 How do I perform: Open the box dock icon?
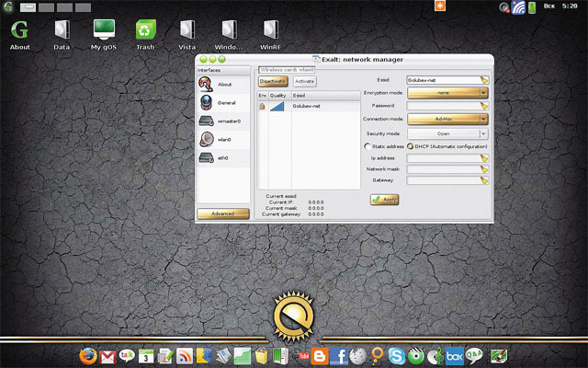click(x=455, y=356)
